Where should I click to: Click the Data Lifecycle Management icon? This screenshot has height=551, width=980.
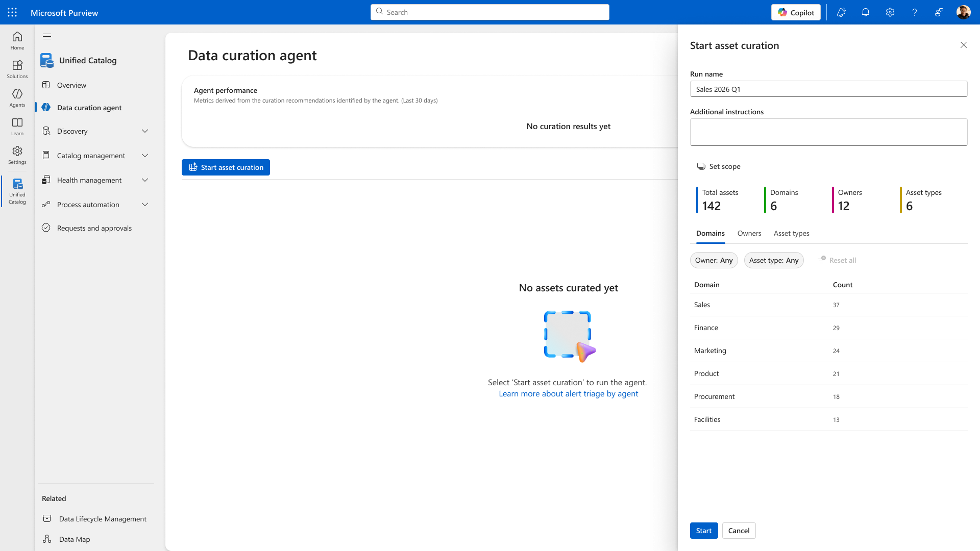click(47, 518)
